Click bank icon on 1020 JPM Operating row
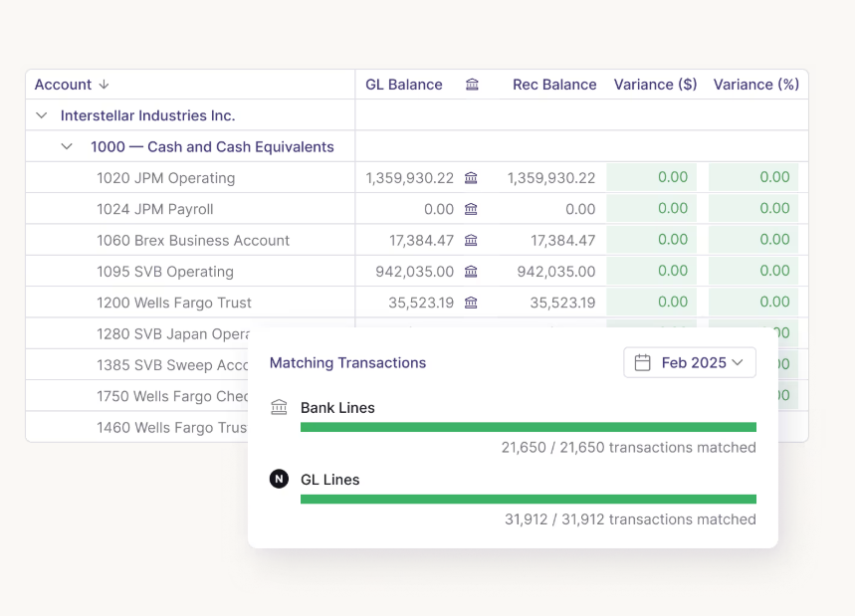The height and width of the screenshot is (616, 855). pos(471,178)
